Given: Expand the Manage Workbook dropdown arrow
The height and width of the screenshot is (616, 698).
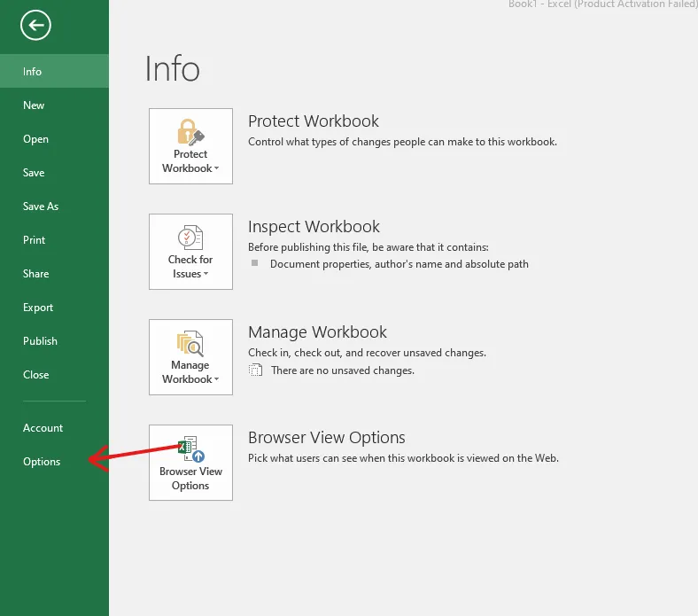Looking at the screenshot, I should (217, 379).
